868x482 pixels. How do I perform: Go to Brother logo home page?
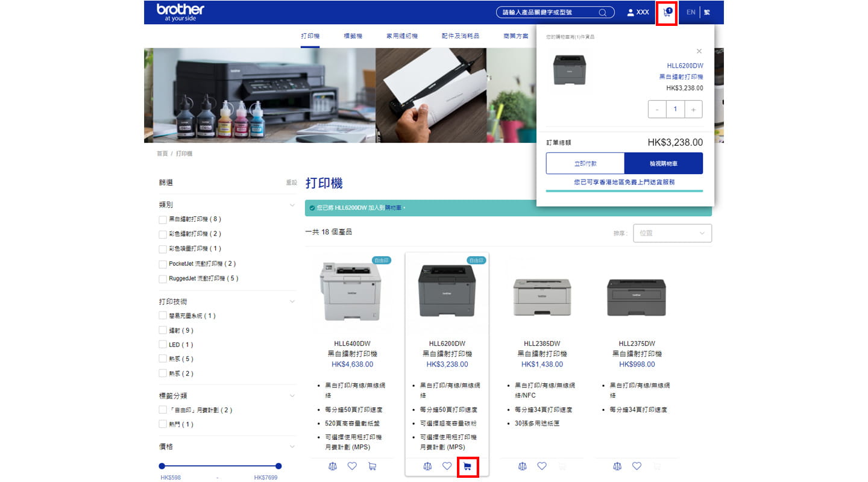[180, 12]
